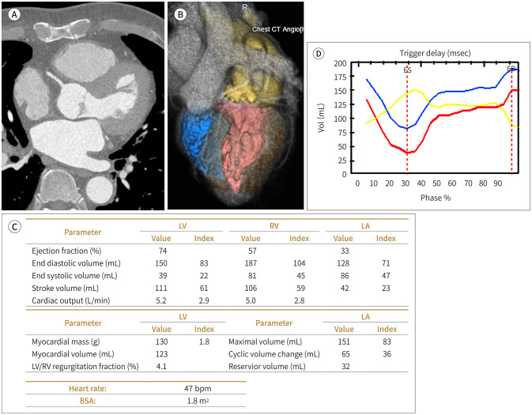Click the 'Myocardial volume (mL)' row label
The image size is (532, 415).
(x=73, y=354)
